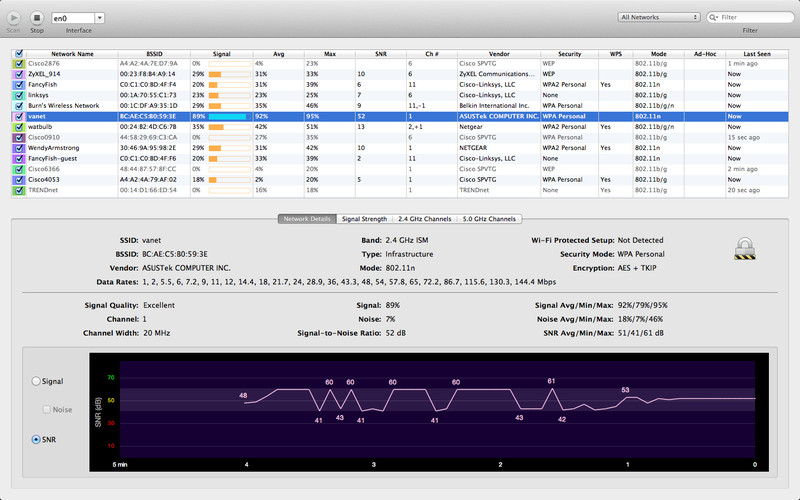Click the Data Rates value list
This screenshot has height=500, width=800.
pyautogui.click(x=349, y=282)
